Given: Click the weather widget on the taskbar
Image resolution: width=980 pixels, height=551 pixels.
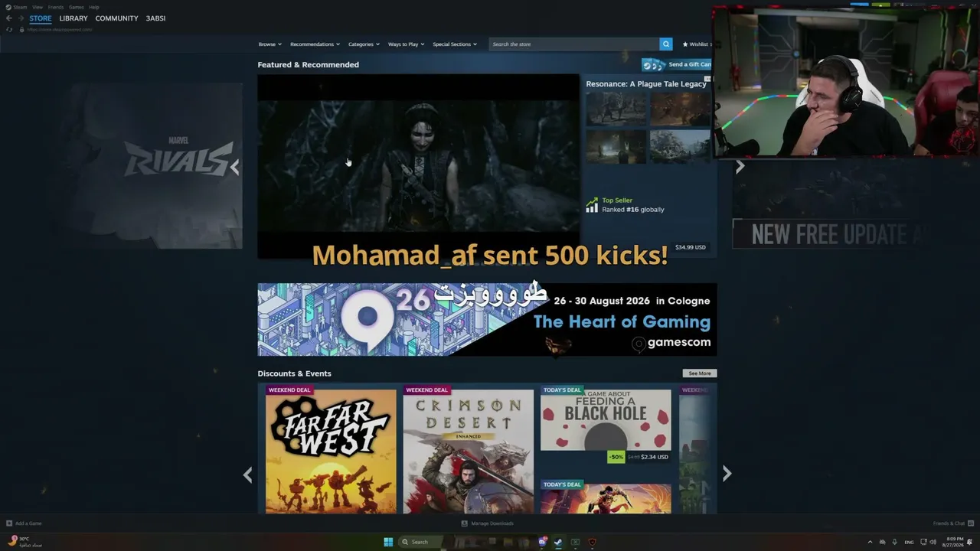Looking at the screenshot, I should [24, 542].
